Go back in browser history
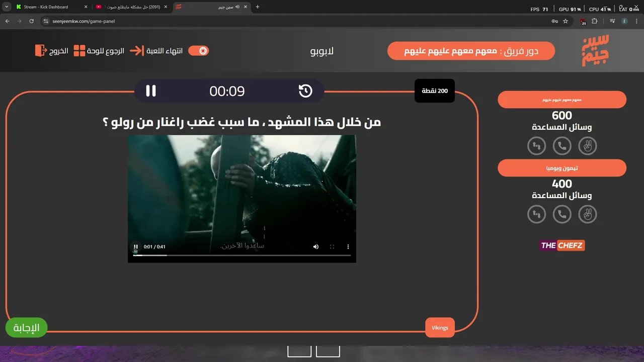Screen dimensions: 644x362 coord(8,21)
